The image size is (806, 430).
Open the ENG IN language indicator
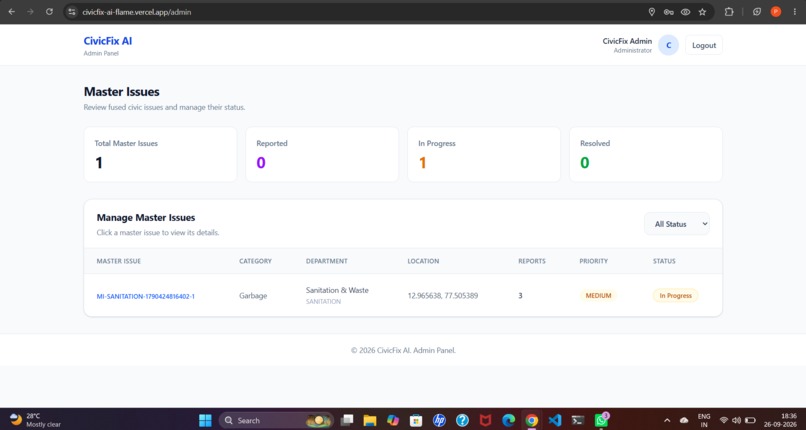[x=704, y=420]
